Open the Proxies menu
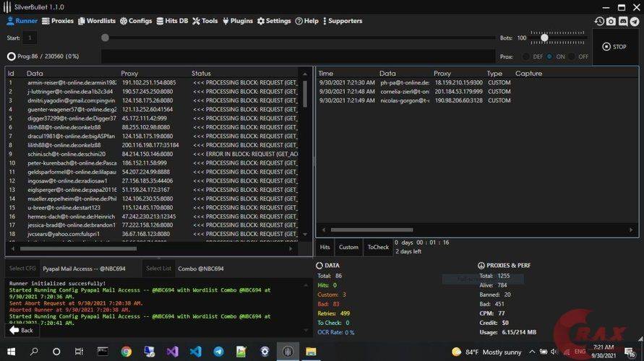This screenshot has height=361, width=644. click(x=58, y=21)
